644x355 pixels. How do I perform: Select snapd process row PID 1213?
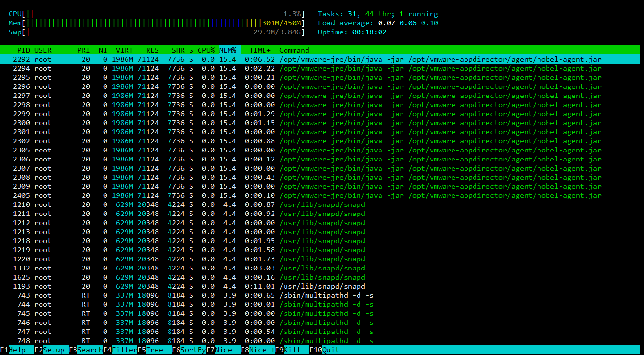tap(320, 232)
